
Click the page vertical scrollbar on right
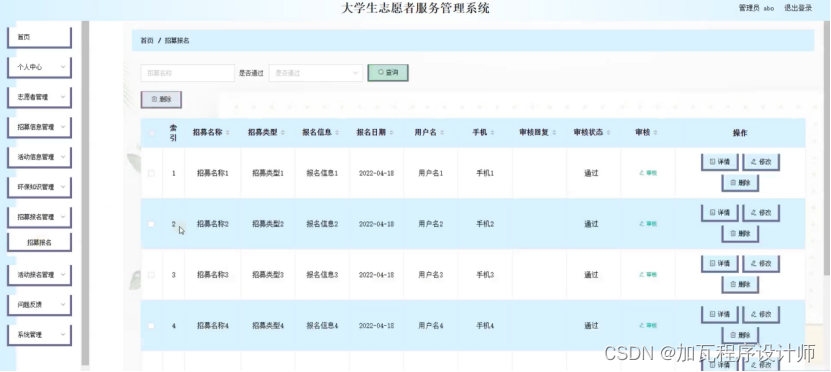pyautogui.click(x=827, y=148)
